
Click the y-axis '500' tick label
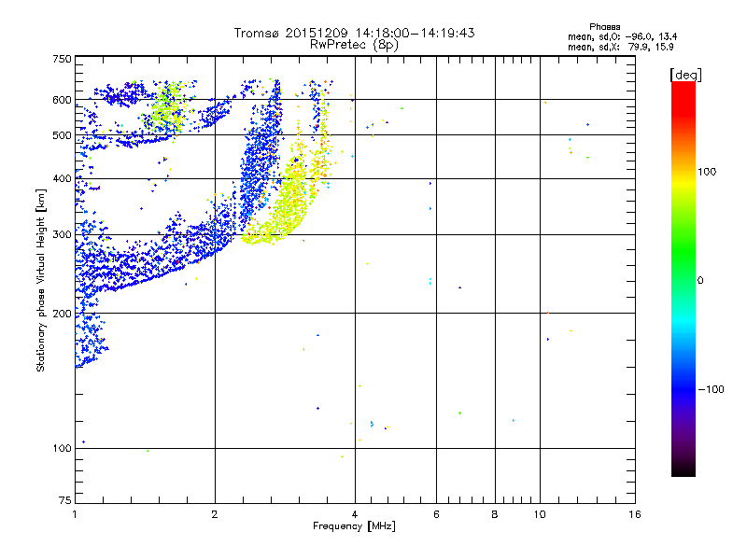[x=62, y=135]
